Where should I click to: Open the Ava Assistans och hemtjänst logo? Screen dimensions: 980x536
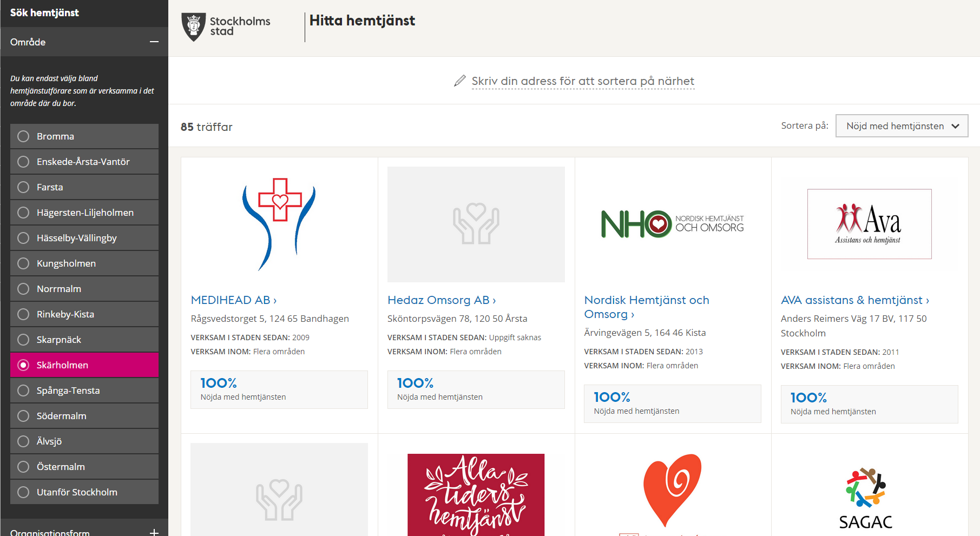point(870,224)
